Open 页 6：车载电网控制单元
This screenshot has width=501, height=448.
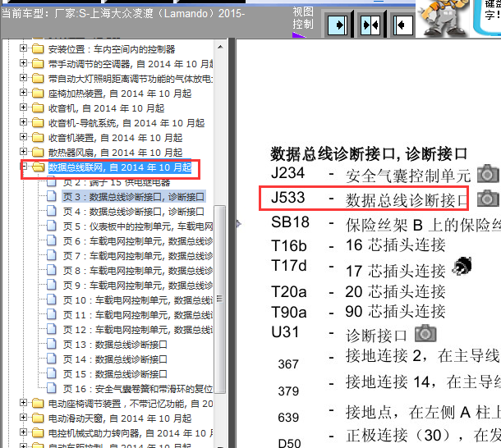(138, 241)
